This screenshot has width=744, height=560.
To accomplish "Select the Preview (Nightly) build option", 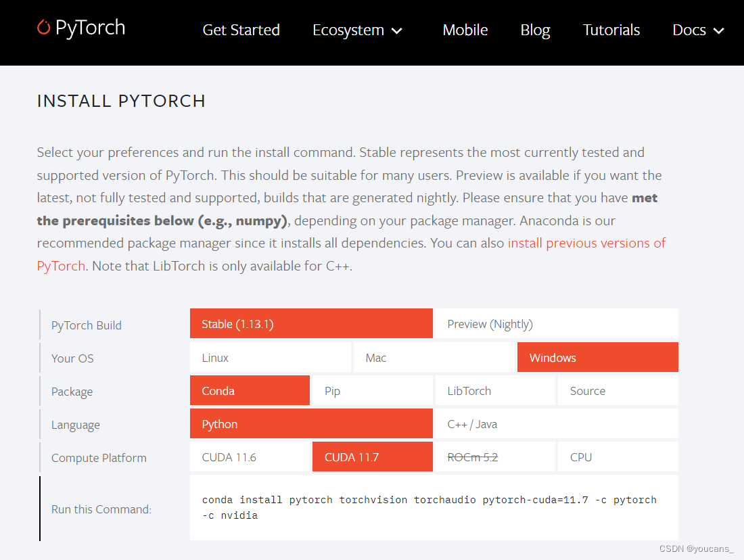I will 557,324.
